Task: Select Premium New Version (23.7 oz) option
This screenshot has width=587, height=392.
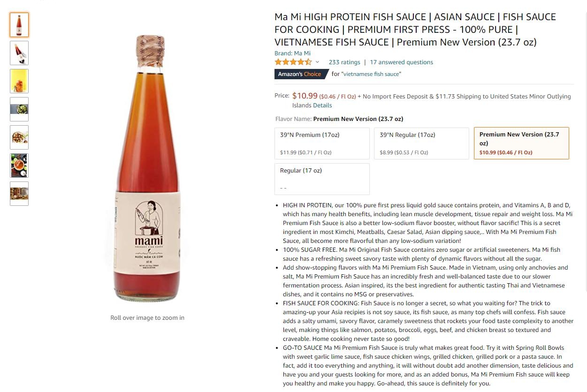Action: [521, 143]
